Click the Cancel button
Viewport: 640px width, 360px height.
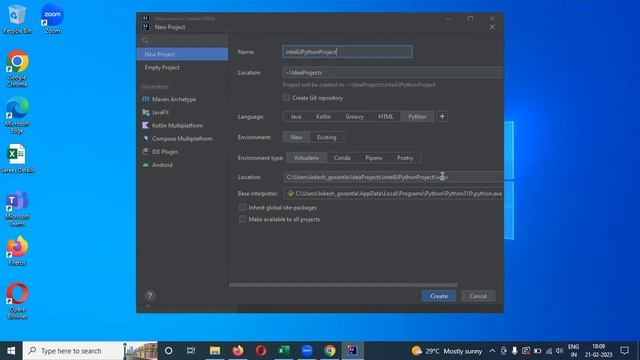pos(478,296)
